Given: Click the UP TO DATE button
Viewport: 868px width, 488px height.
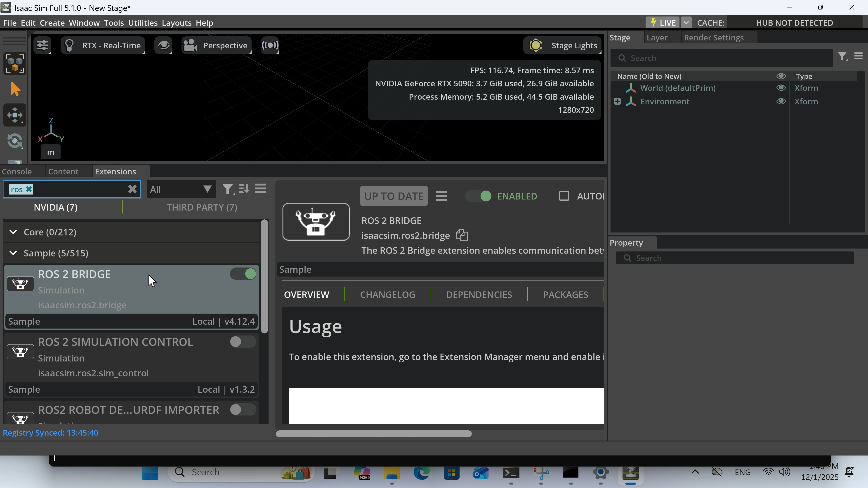Looking at the screenshot, I should [x=394, y=196].
